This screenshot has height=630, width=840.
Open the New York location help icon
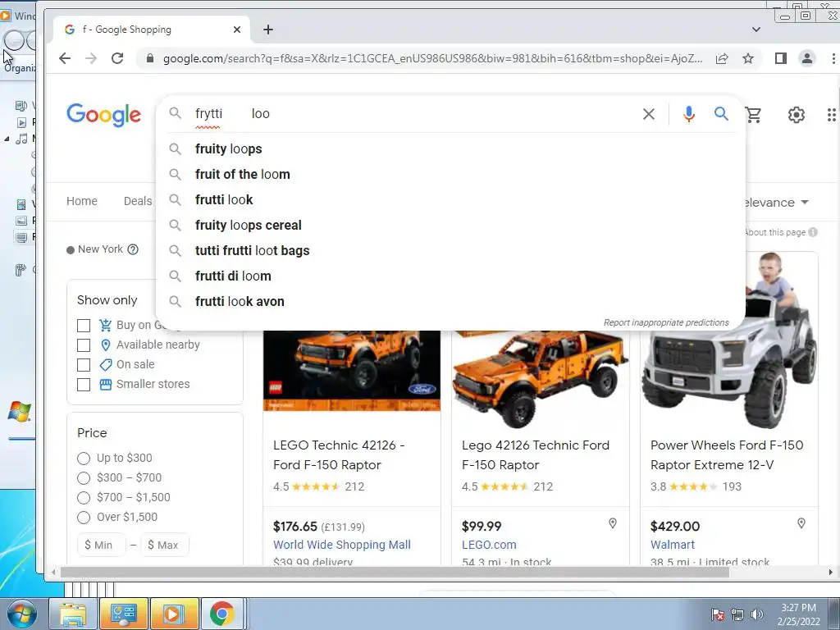click(133, 249)
